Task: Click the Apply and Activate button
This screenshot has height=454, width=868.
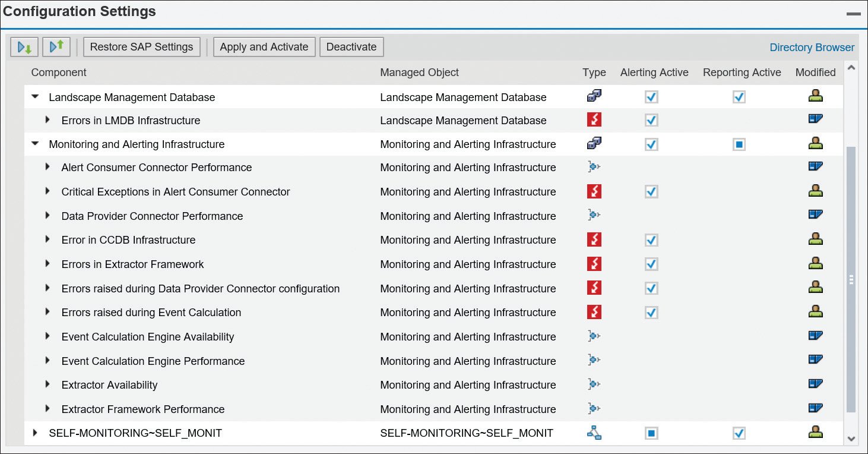Action: click(x=264, y=46)
